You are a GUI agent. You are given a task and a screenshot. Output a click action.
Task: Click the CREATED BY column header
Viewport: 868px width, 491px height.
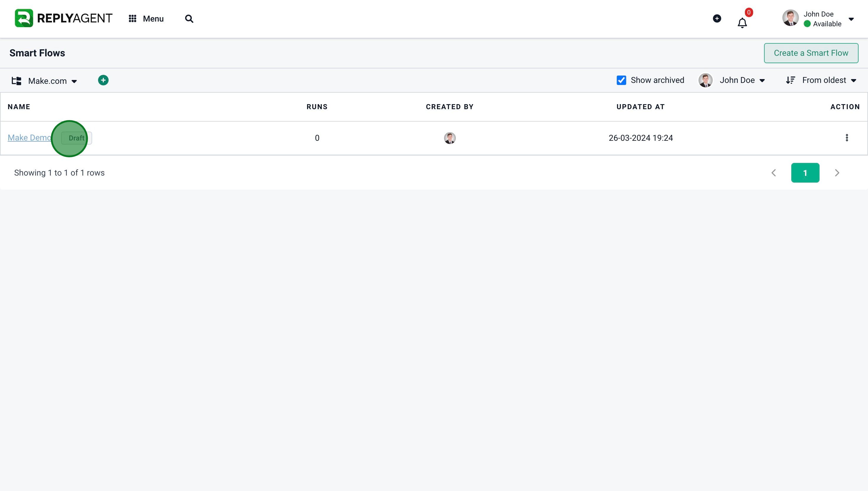(450, 107)
